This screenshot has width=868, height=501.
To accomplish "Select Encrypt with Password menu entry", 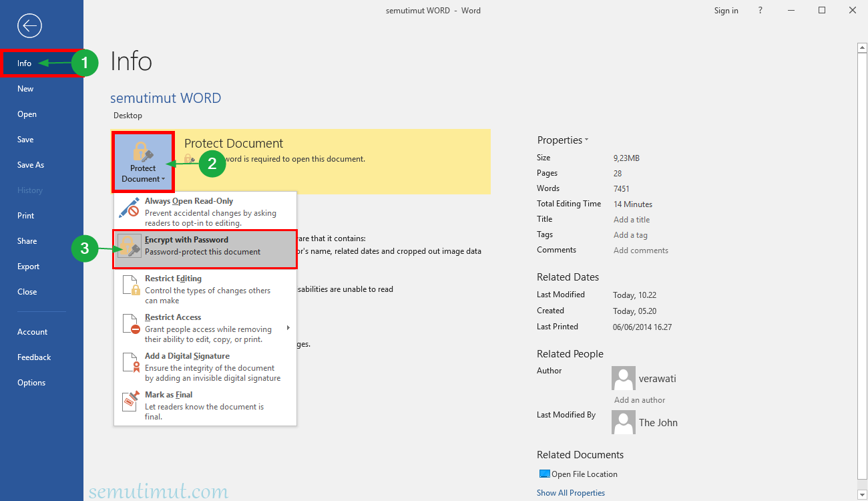I will pyautogui.click(x=205, y=249).
